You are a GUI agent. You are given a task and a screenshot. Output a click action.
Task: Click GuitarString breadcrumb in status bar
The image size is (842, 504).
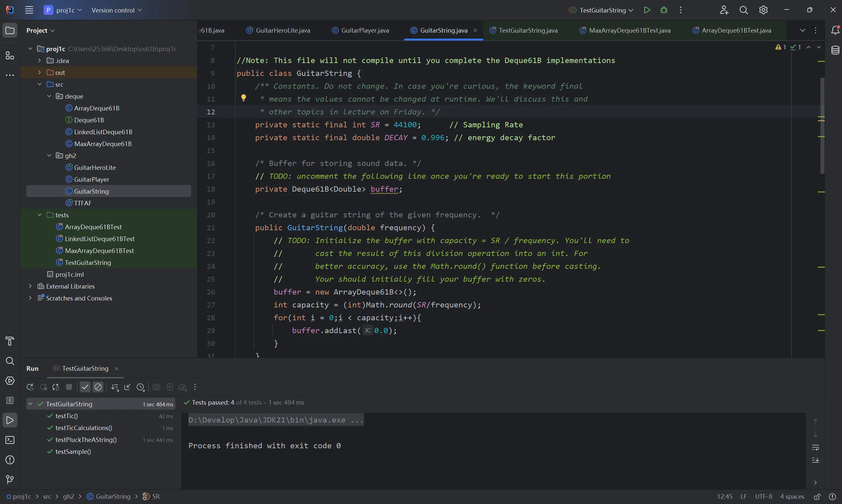[x=109, y=496]
